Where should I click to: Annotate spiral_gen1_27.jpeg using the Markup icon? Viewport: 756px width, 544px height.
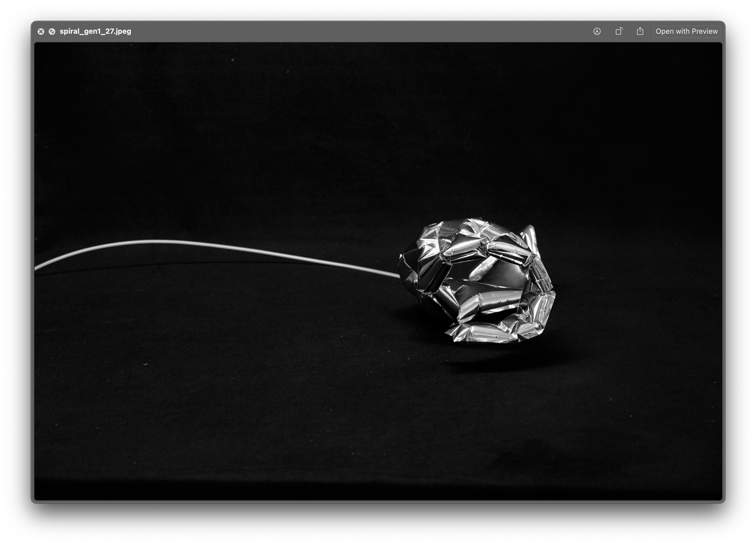pos(596,31)
